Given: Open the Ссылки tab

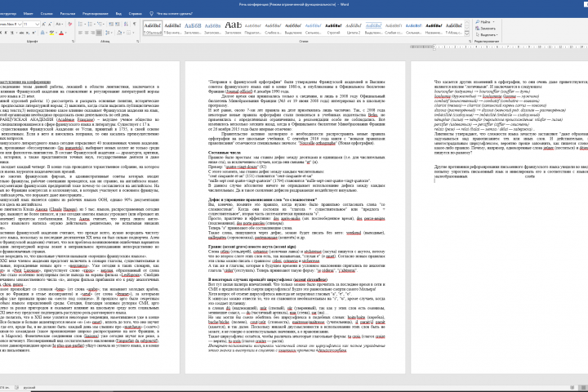Looking at the screenshot, I should click(47, 14).
